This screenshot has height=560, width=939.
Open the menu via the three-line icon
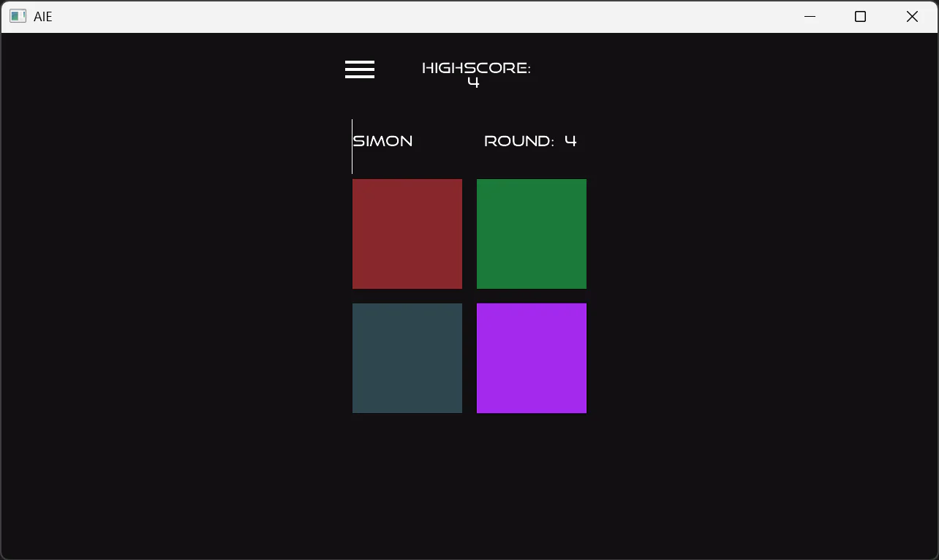pos(359,69)
